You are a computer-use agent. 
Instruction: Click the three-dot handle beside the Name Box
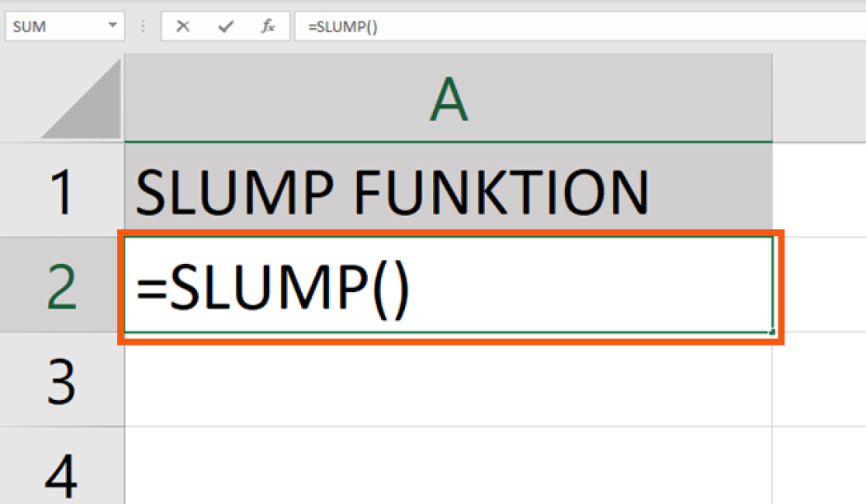(144, 26)
